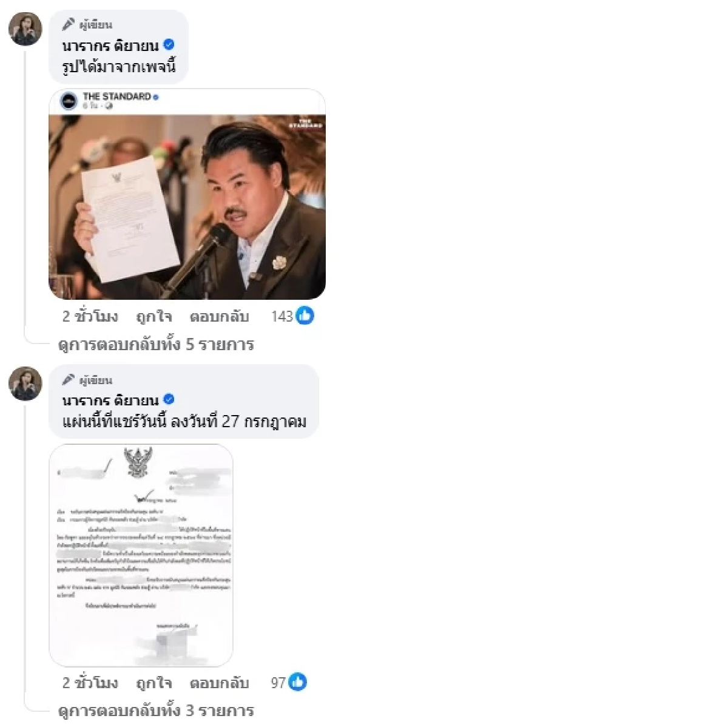Expand all 3 replies under second comment
Screen dimensions: 728x727
pos(156,711)
